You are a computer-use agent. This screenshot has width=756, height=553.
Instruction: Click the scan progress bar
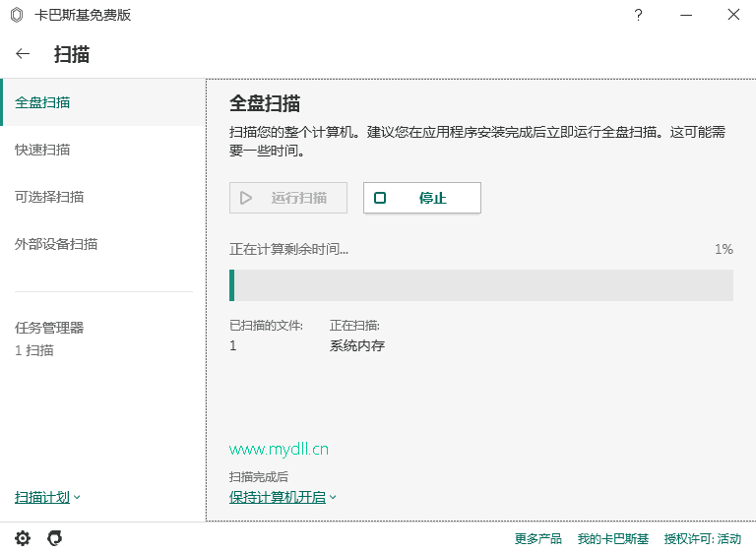[x=481, y=285]
